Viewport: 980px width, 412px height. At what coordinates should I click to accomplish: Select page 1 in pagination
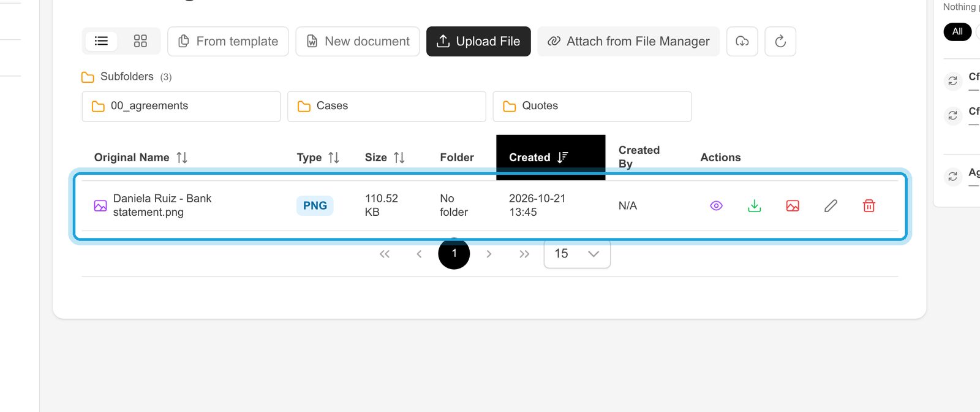tap(454, 253)
